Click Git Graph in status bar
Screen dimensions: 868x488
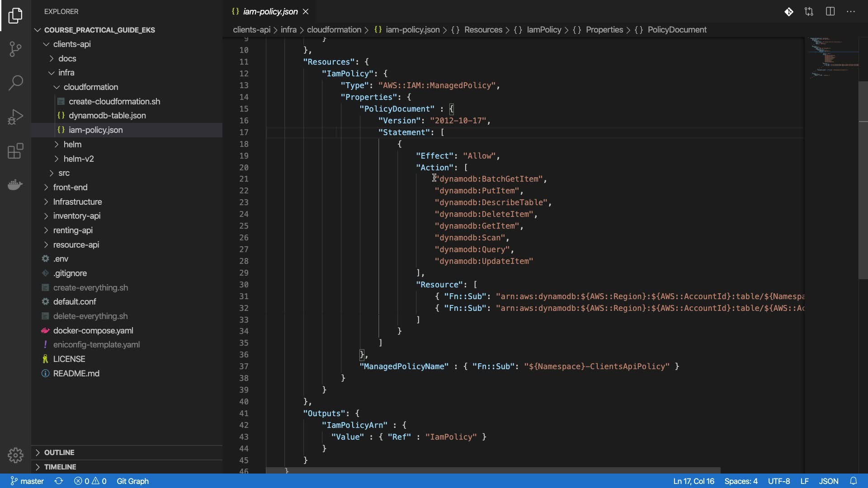coord(132,481)
